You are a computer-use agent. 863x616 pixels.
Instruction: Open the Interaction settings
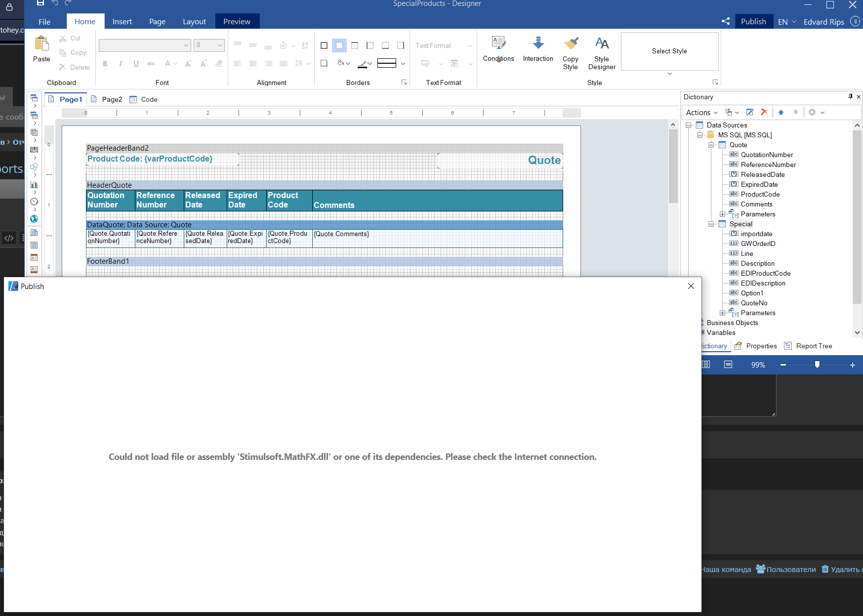pyautogui.click(x=538, y=49)
